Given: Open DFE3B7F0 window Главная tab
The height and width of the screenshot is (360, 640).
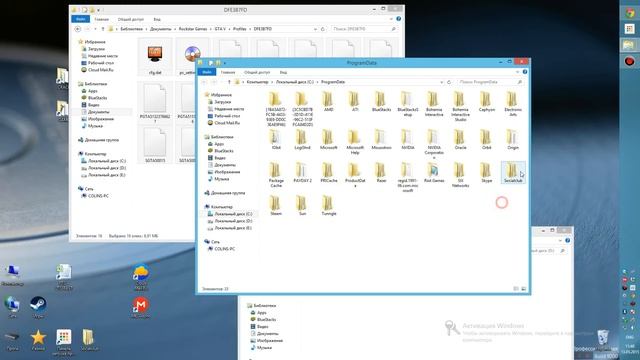Looking at the screenshot, I should click(x=101, y=19).
